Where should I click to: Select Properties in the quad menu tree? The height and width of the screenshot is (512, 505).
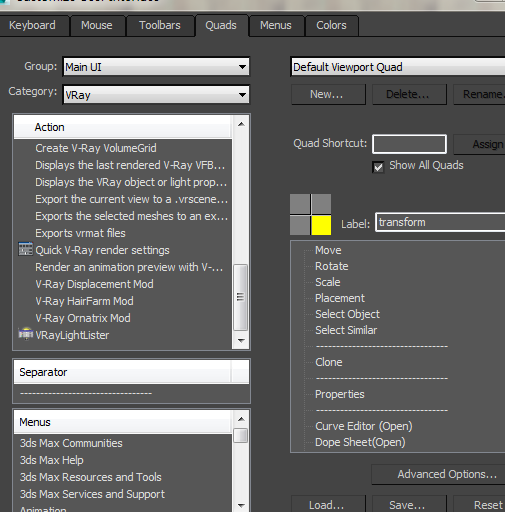tap(340, 394)
